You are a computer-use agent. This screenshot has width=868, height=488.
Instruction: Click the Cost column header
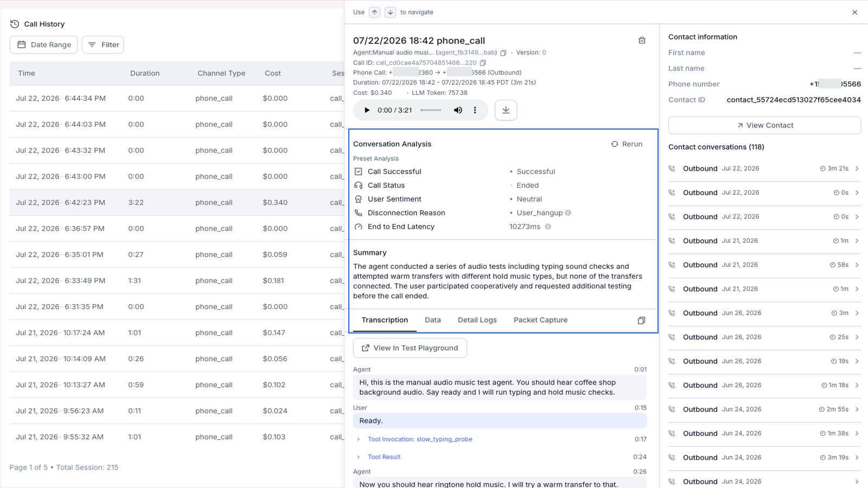[273, 73]
